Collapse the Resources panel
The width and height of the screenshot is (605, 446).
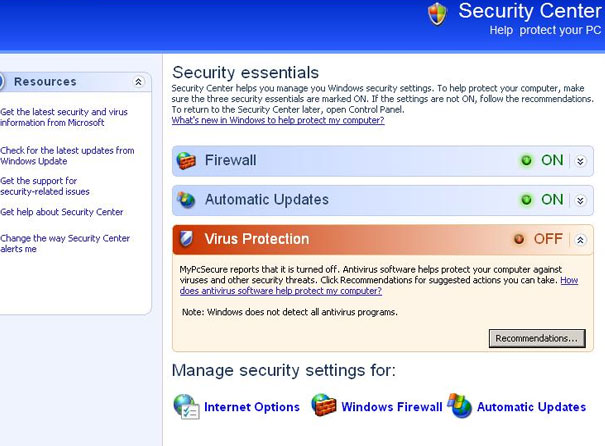point(139,82)
